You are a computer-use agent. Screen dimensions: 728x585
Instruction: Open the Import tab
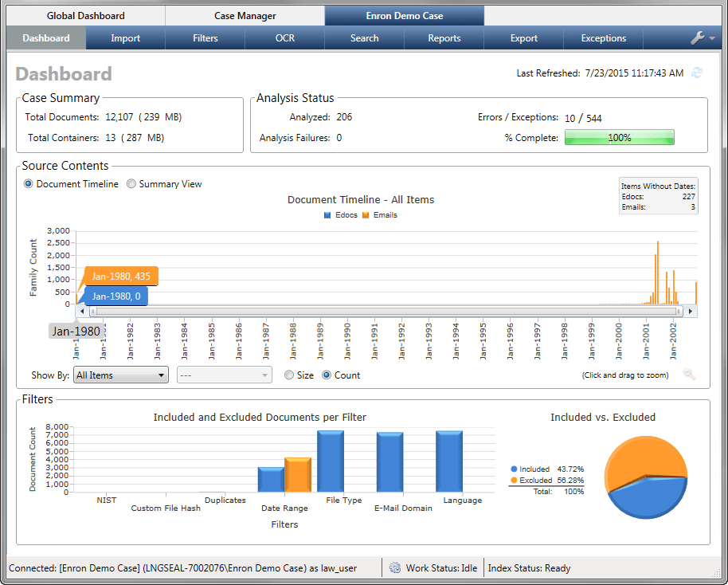[125, 38]
